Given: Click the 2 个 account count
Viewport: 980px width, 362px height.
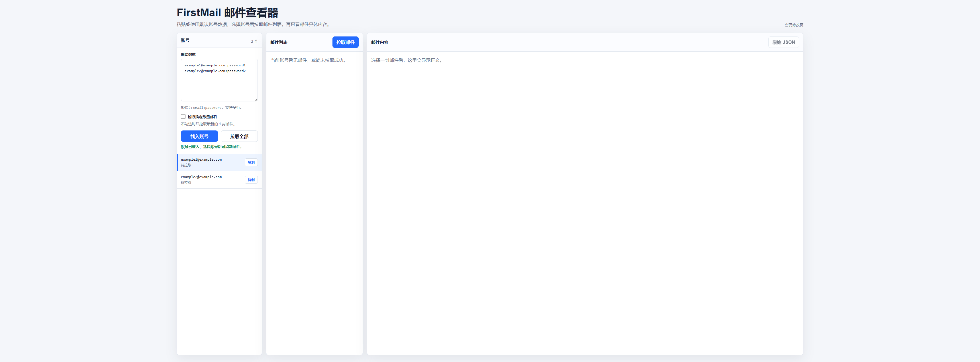Looking at the screenshot, I should 254,41.
